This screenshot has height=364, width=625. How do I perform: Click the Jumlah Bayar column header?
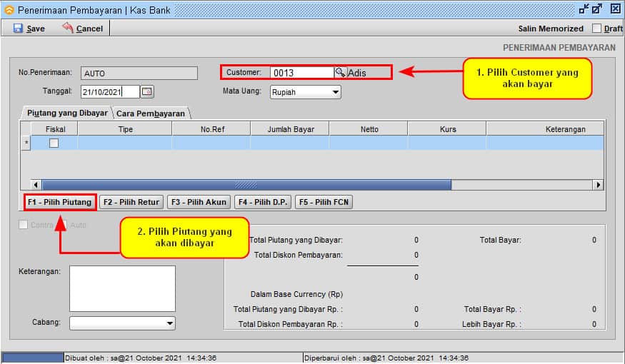(x=291, y=129)
